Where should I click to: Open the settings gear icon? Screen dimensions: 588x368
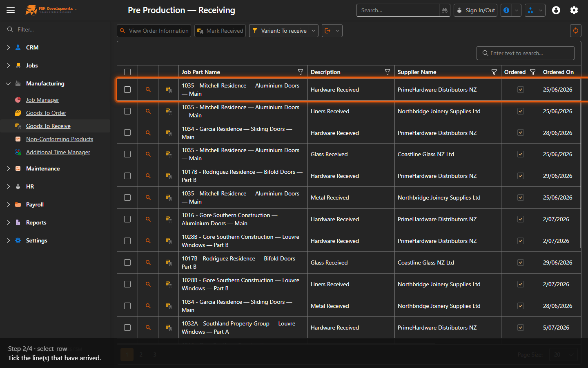[x=574, y=10]
